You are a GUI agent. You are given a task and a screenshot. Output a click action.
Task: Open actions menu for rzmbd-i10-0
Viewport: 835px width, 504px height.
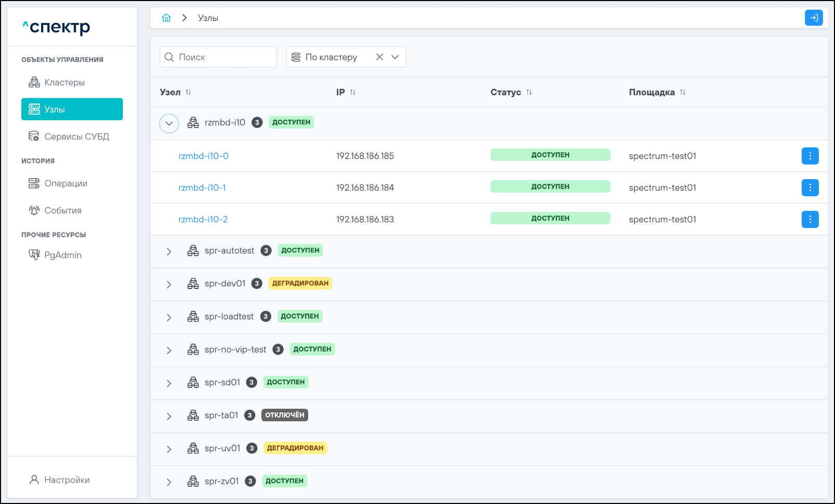(809, 156)
